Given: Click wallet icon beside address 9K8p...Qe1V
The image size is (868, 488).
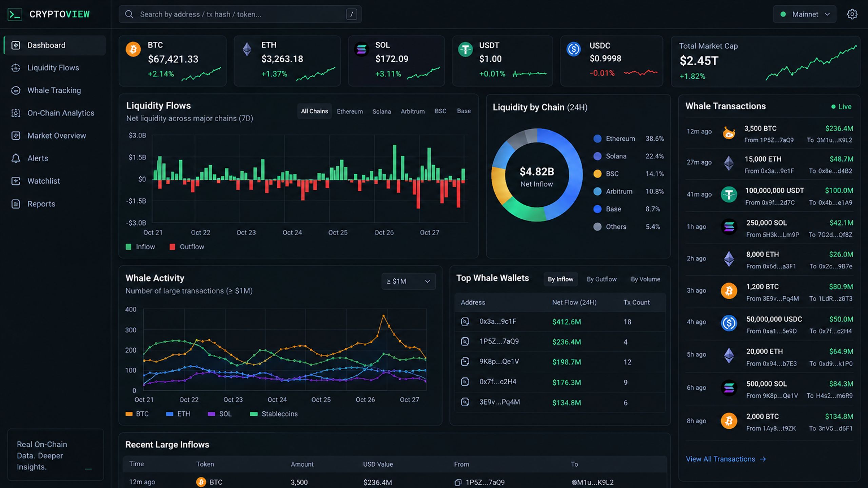Looking at the screenshot, I should [x=465, y=362].
